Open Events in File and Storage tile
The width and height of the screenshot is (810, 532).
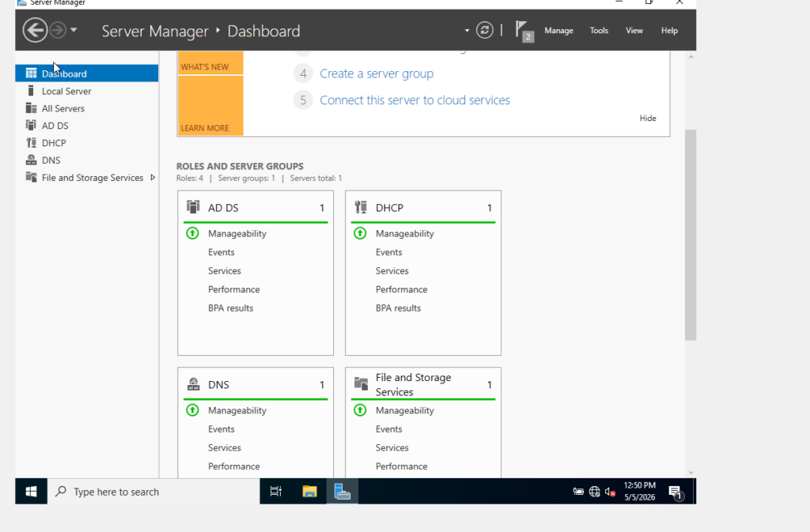click(388, 428)
